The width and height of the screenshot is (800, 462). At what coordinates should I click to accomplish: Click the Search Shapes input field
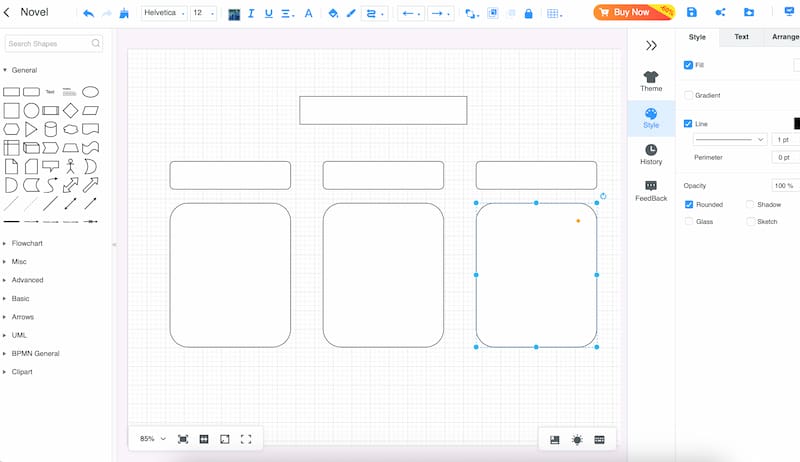54,43
